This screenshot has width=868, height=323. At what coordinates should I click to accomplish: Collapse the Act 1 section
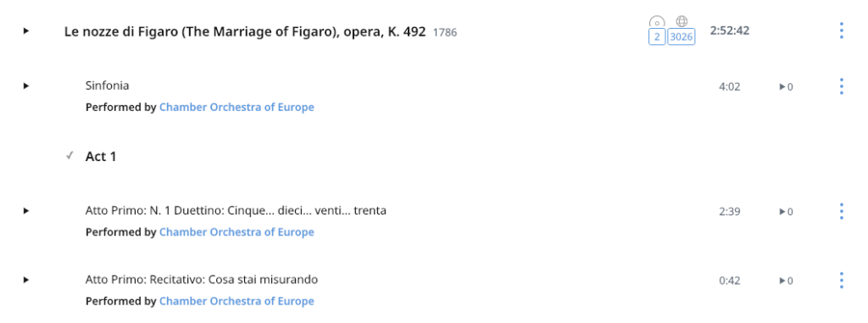[70, 156]
